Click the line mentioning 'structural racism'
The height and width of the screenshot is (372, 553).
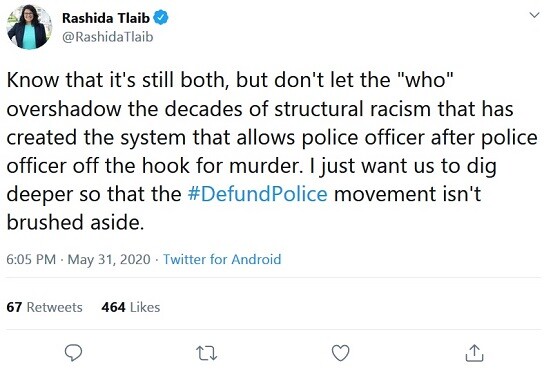(260, 109)
